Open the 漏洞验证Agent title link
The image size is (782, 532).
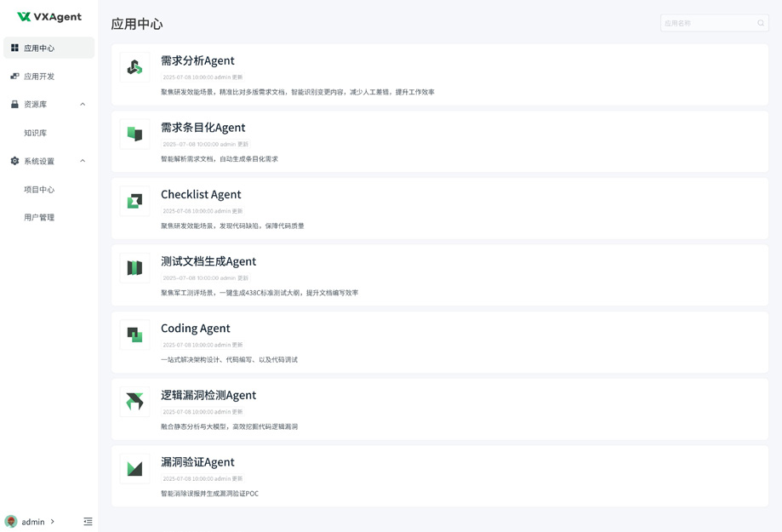click(x=197, y=462)
